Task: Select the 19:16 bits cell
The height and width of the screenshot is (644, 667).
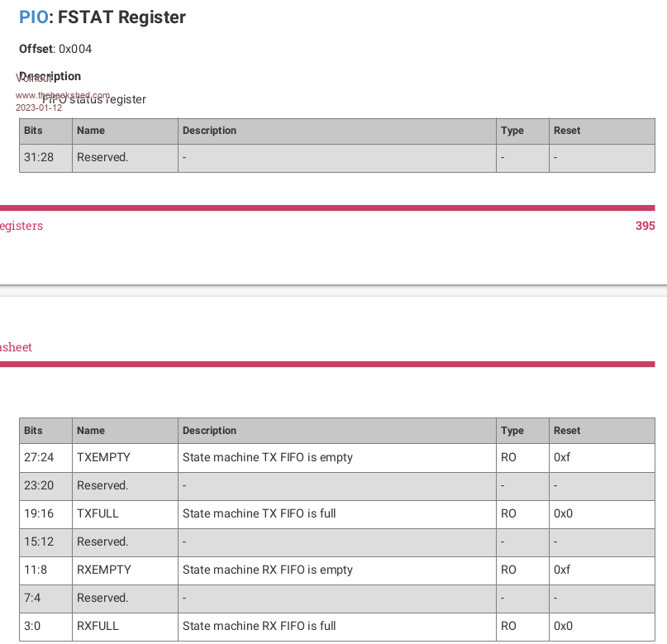Action: tap(39, 513)
